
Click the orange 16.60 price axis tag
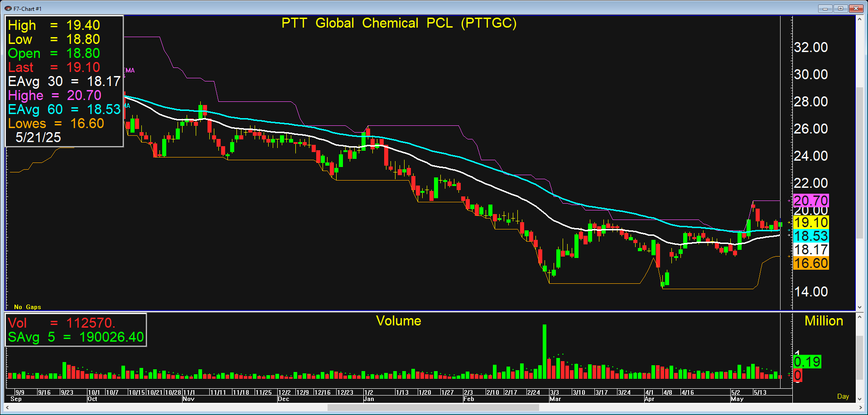(x=811, y=263)
